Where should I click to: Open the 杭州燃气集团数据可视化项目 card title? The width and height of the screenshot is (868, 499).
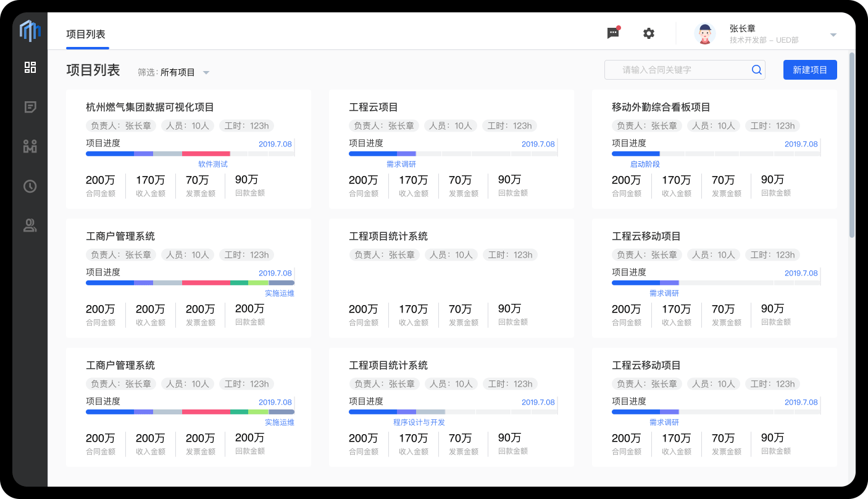click(x=150, y=107)
